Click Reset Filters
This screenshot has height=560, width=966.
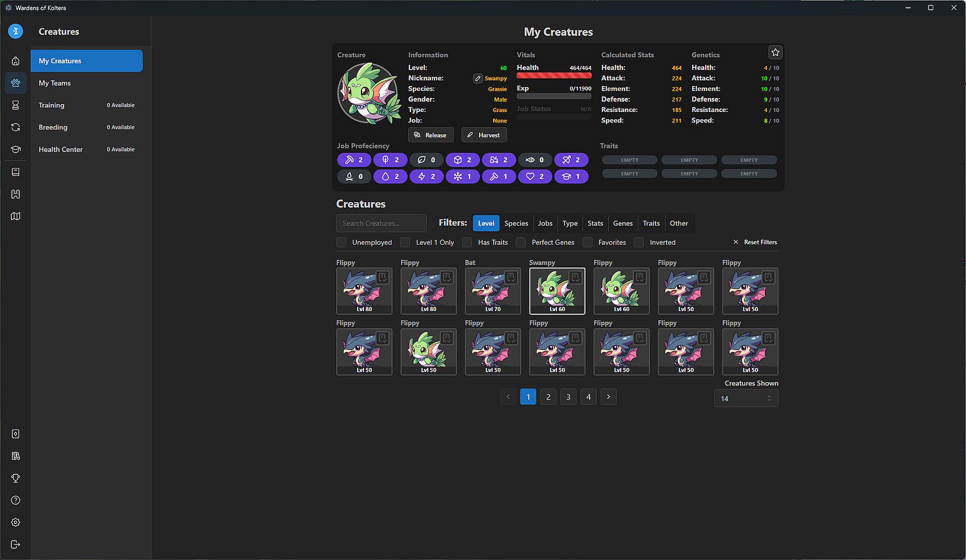[755, 242]
